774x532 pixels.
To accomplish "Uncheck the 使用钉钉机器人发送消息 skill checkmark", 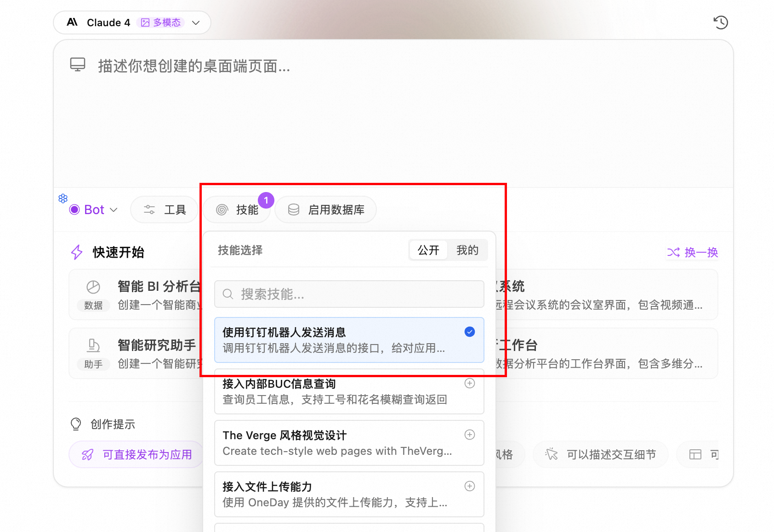I will pyautogui.click(x=470, y=332).
